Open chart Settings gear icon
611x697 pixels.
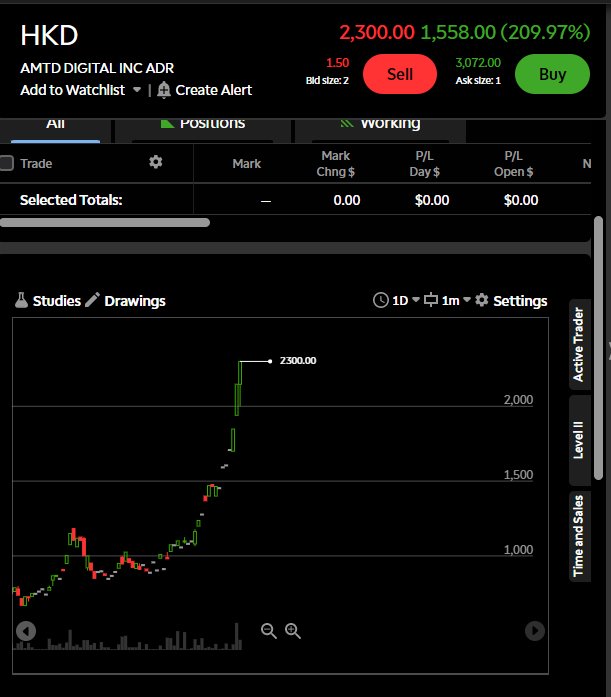(482, 300)
